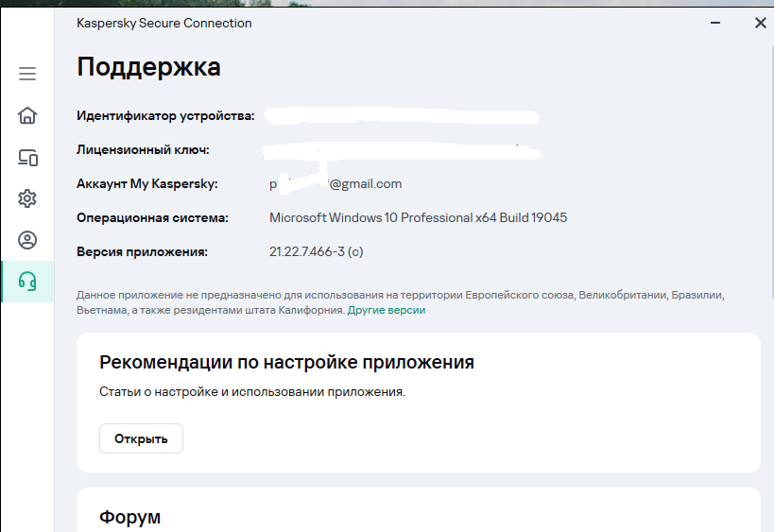Viewport: 774px width, 532px height.
Task: Click the Kaspersky Secure Connection window title
Action: coord(163,24)
